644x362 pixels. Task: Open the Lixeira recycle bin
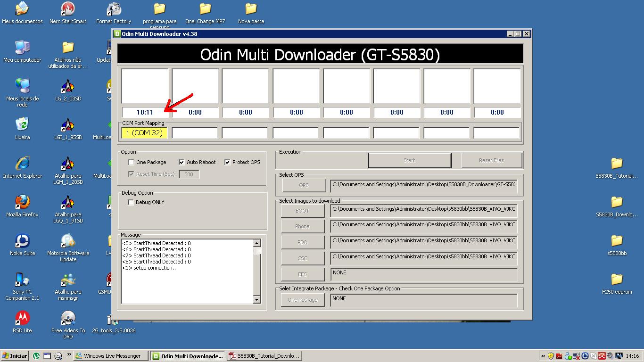coord(22,129)
